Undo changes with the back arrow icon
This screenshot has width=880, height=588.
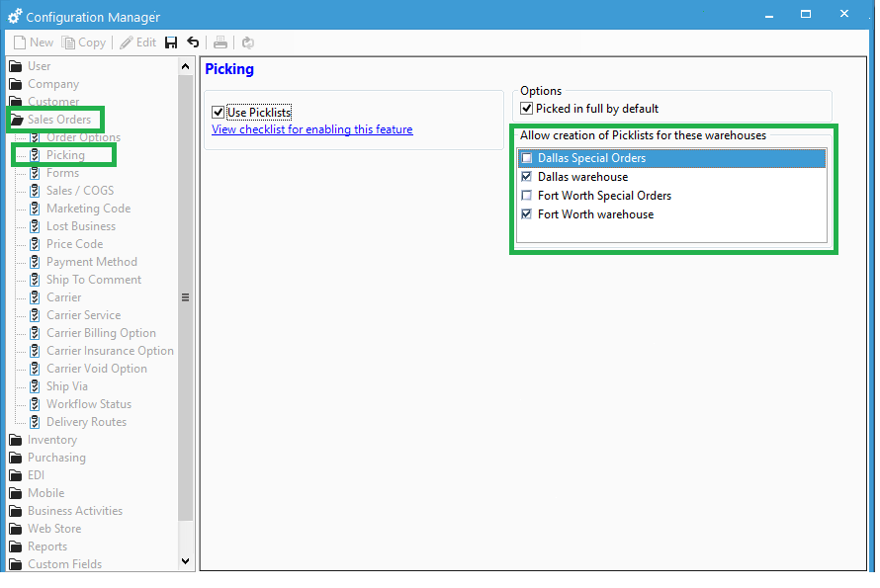point(193,42)
